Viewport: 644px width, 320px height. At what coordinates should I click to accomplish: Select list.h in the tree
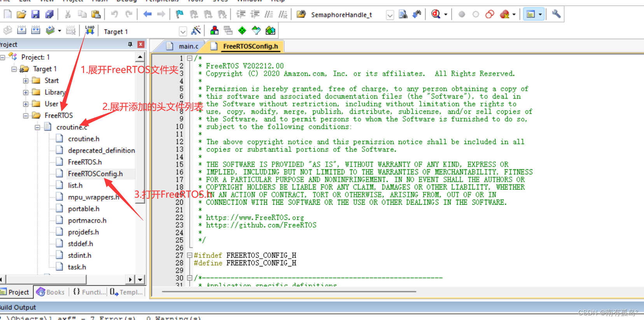[75, 185]
